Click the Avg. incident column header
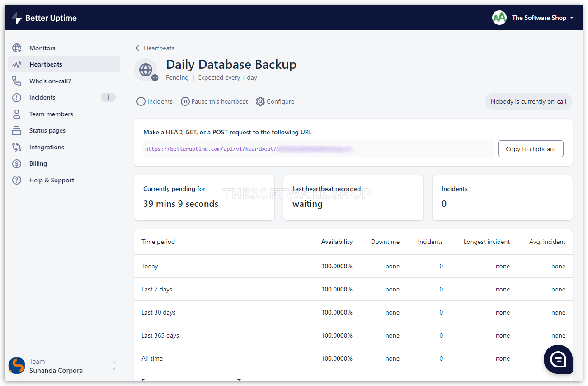 point(547,242)
